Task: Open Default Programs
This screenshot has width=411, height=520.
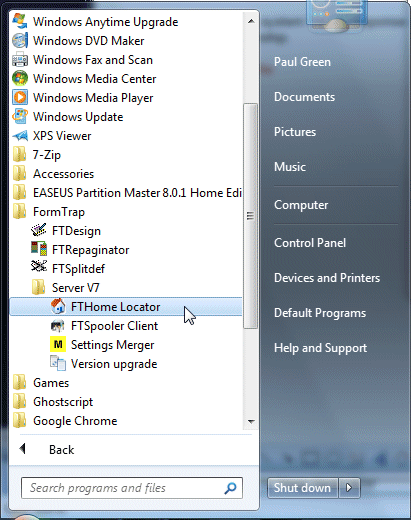Action: (320, 313)
